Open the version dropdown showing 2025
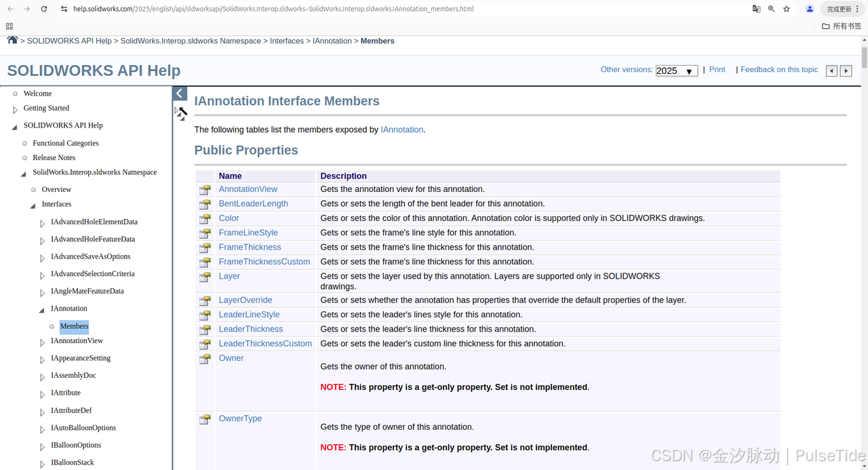This screenshot has height=470, width=868. point(676,71)
